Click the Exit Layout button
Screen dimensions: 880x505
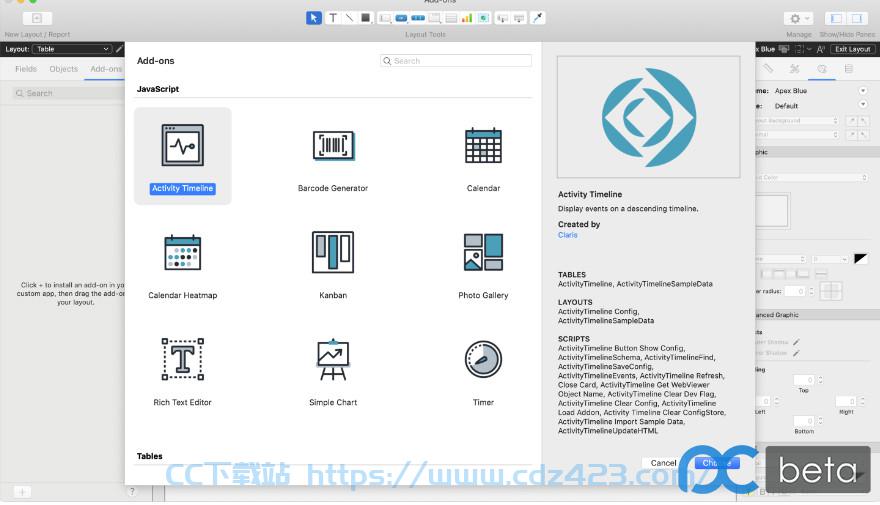[852, 49]
